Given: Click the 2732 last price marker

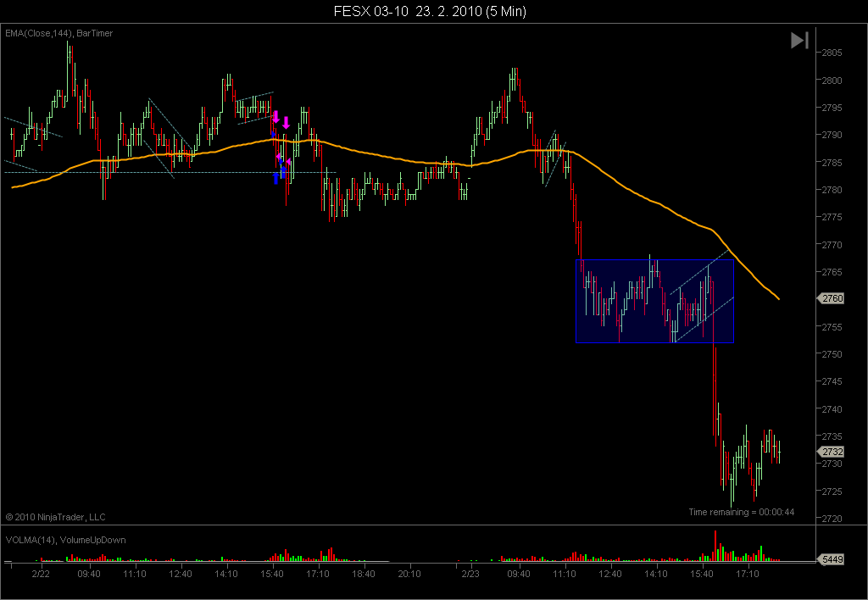Looking at the screenshot, I should click(832, 452).
